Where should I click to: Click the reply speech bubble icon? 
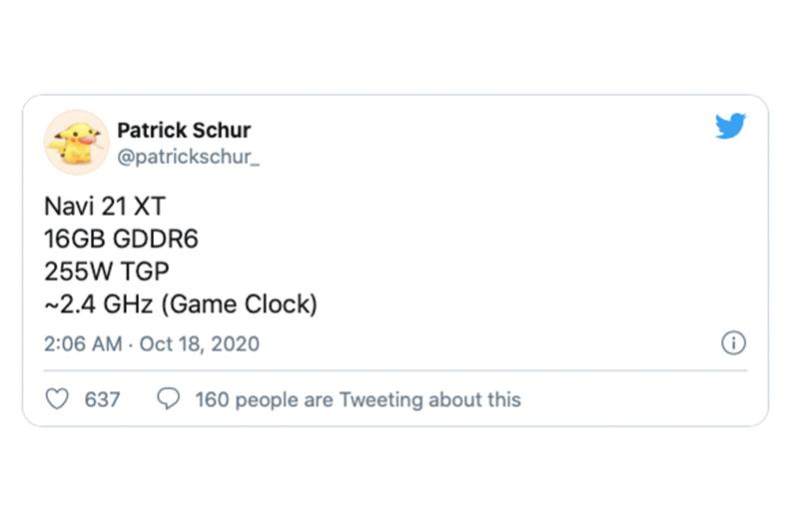[x=169, y=399]
